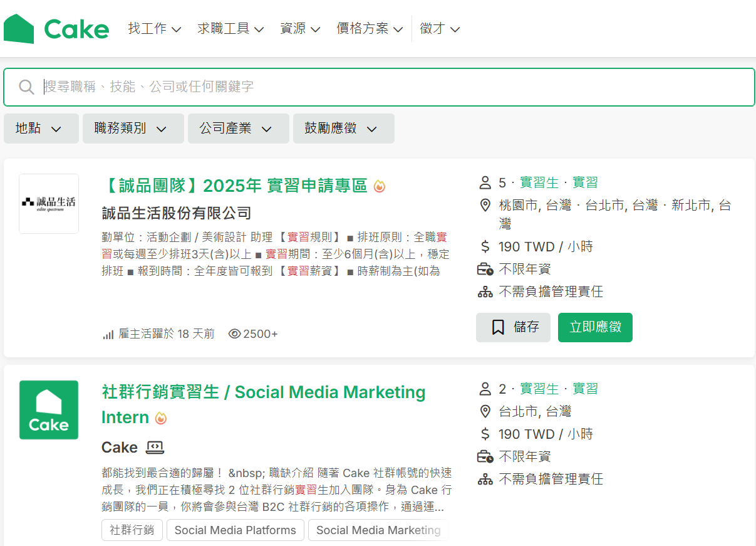Click the fire icon beside Social Media Marketing Intern

161,418
